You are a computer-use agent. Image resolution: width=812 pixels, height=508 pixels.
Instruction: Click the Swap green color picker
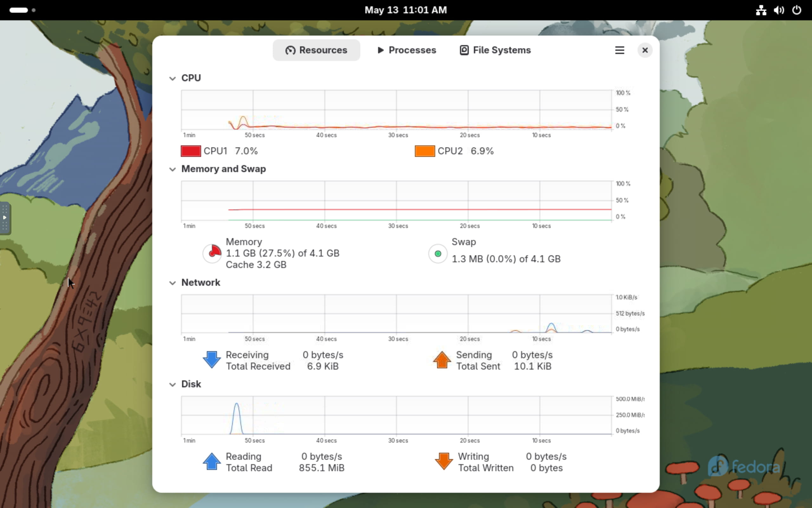pos(437,253)
